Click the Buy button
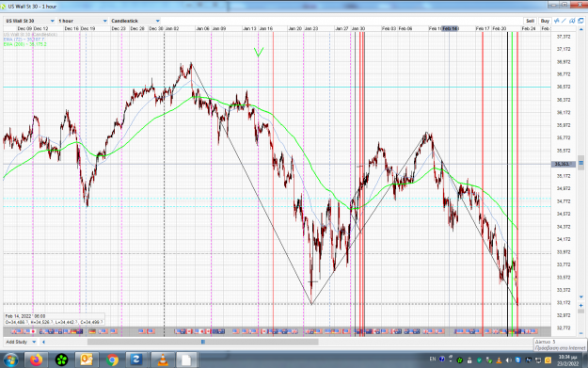 [x=545, y=21]
